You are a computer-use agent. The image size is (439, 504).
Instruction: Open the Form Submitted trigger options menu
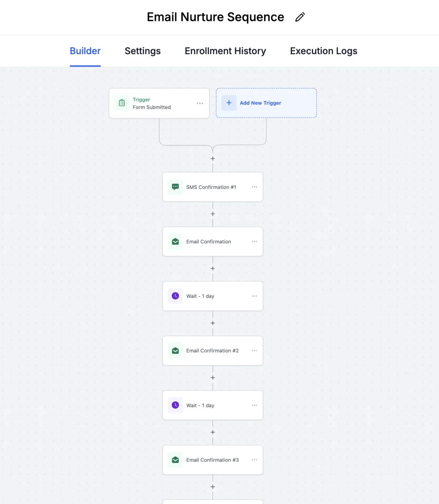pyautogui.click(x=200, y=103)
